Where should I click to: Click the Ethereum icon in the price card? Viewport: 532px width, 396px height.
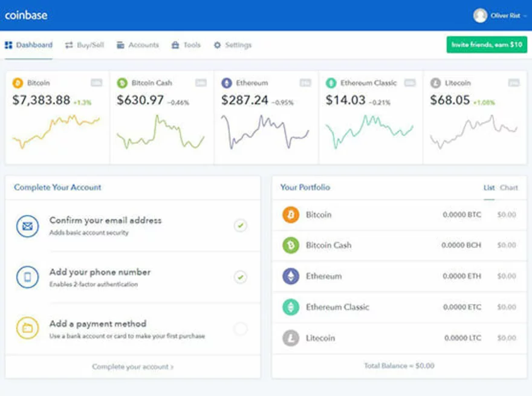pyautogui.click(x=227, y=83)
